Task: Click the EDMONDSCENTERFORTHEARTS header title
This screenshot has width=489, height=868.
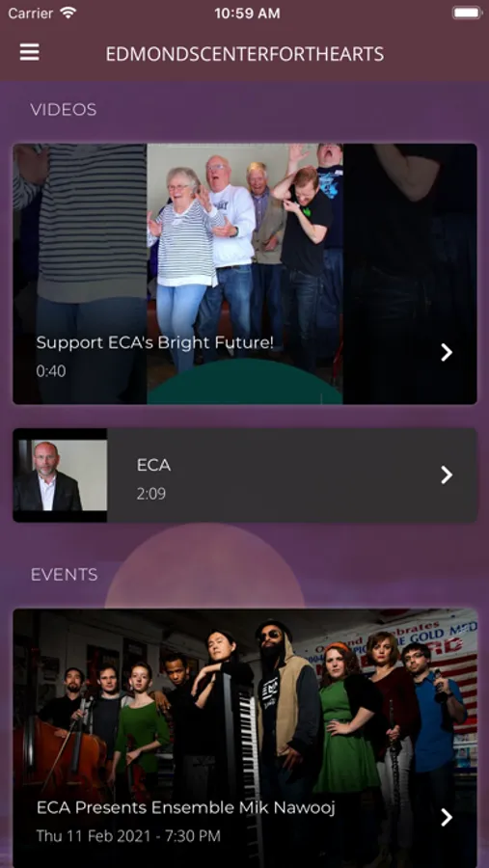Action: tap(245, 54)
